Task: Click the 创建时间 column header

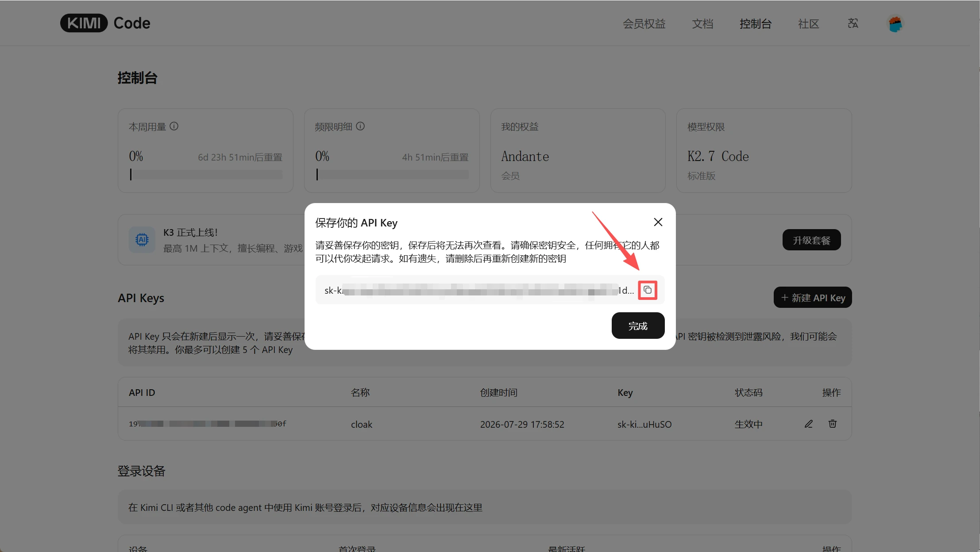Action: point(499,392)
